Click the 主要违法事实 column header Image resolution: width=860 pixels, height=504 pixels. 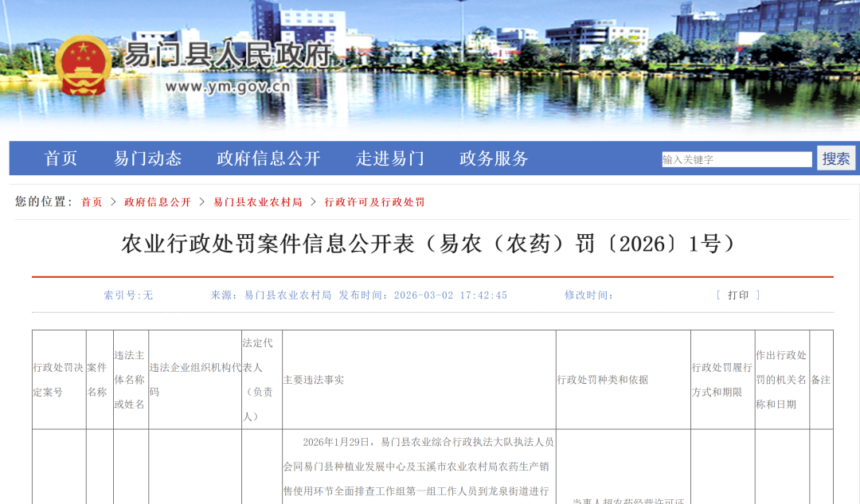pyautogui.click(x=419, y=380)
